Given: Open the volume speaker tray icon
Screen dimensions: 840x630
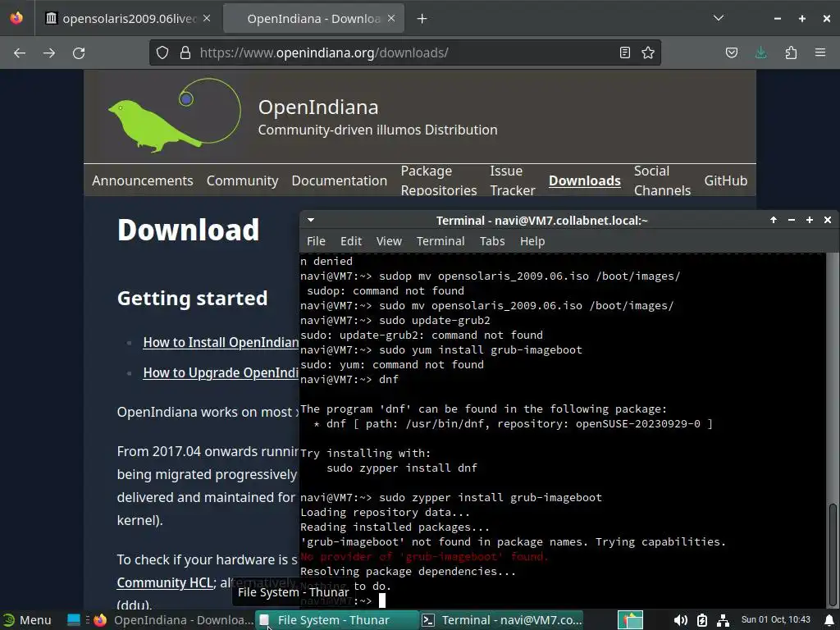Looking at the screenshot, I should 680,620.
